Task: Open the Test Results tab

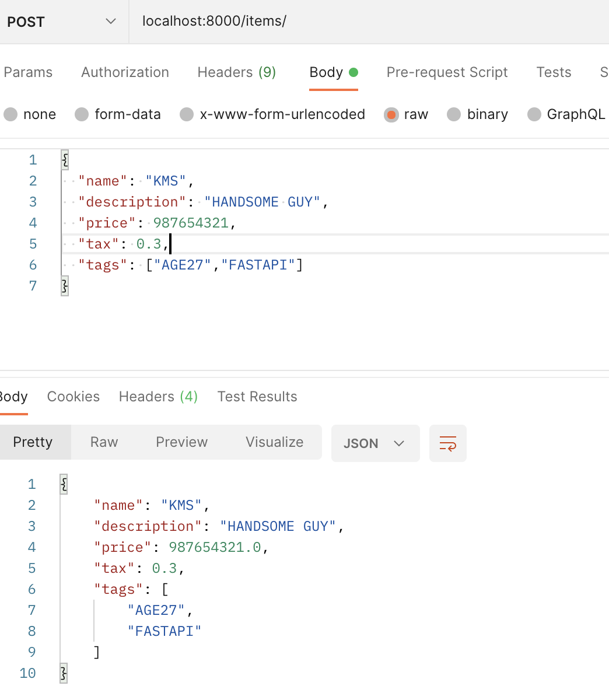Action: click(257, 396)
